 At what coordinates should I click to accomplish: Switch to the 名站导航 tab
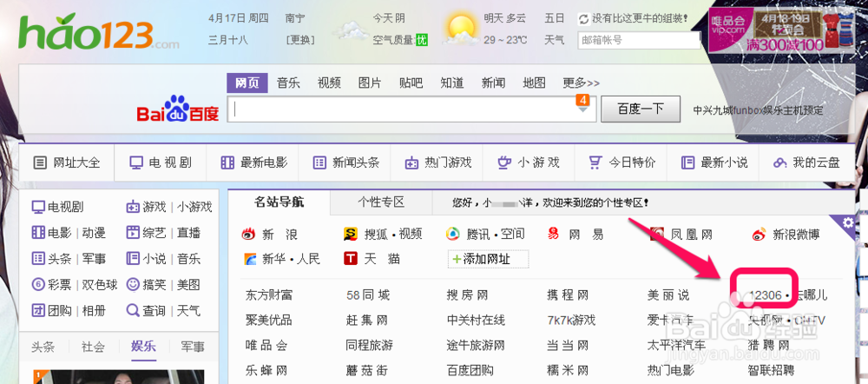[279, 202]
